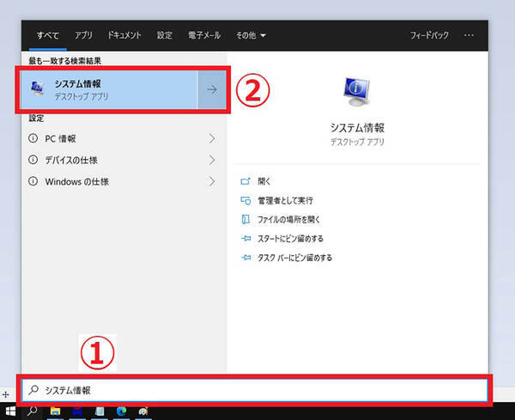The width and height of the screenshot is (515, 420).
Task: Open the three-dots options menu
Action: click(x=469, y=35)
